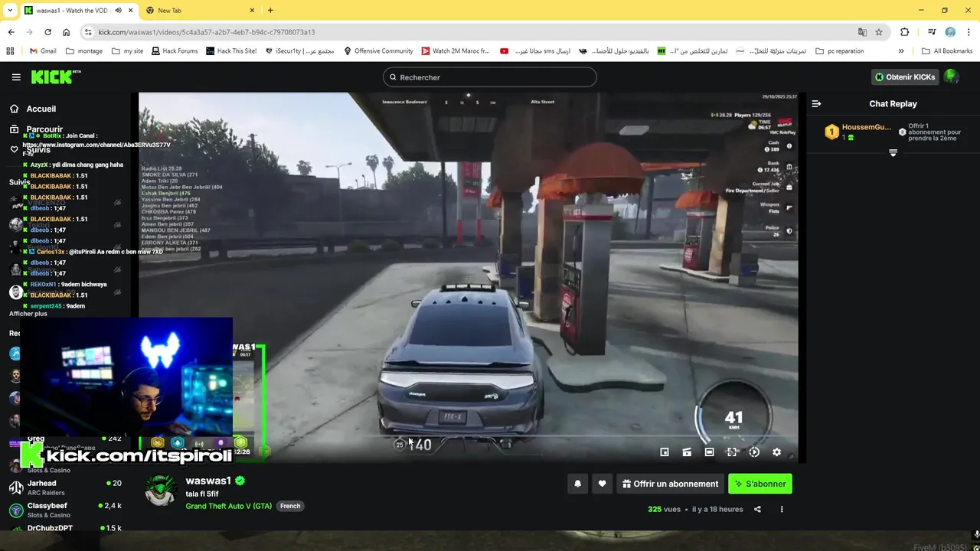
Task: Go to Accueil in the sidebar
Action: (x=33, y=109)
